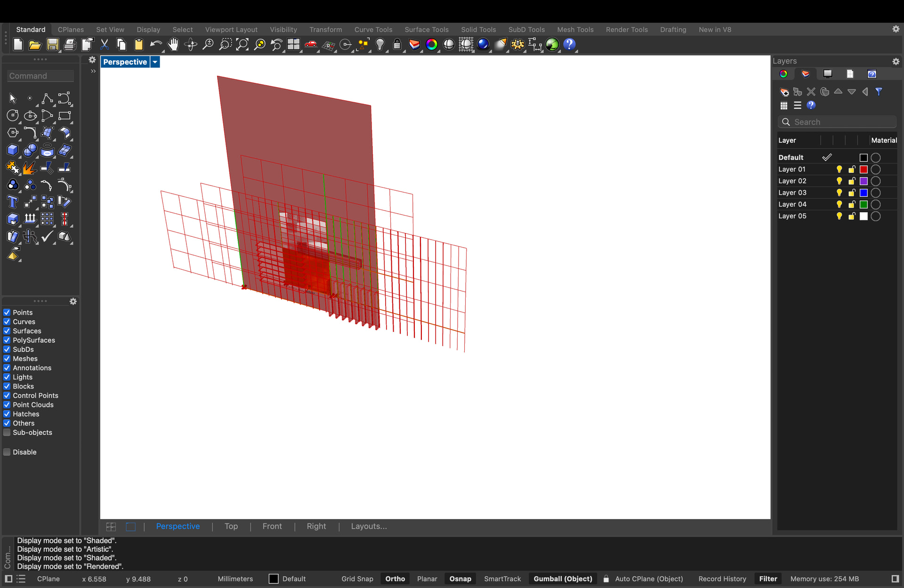Click Record History in status bar
The image size is (904, 588).
722,579
